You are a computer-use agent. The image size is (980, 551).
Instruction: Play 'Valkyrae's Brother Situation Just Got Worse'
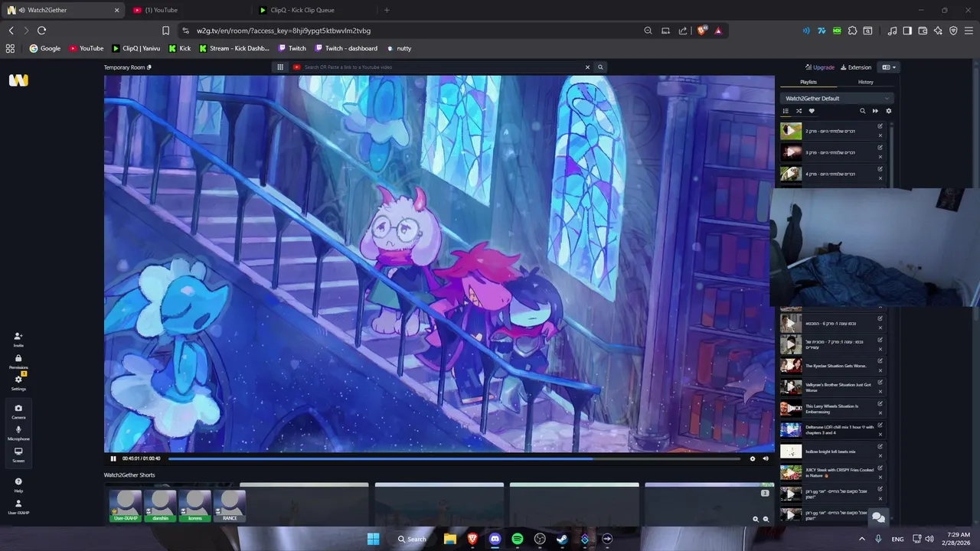pos(791,387)
